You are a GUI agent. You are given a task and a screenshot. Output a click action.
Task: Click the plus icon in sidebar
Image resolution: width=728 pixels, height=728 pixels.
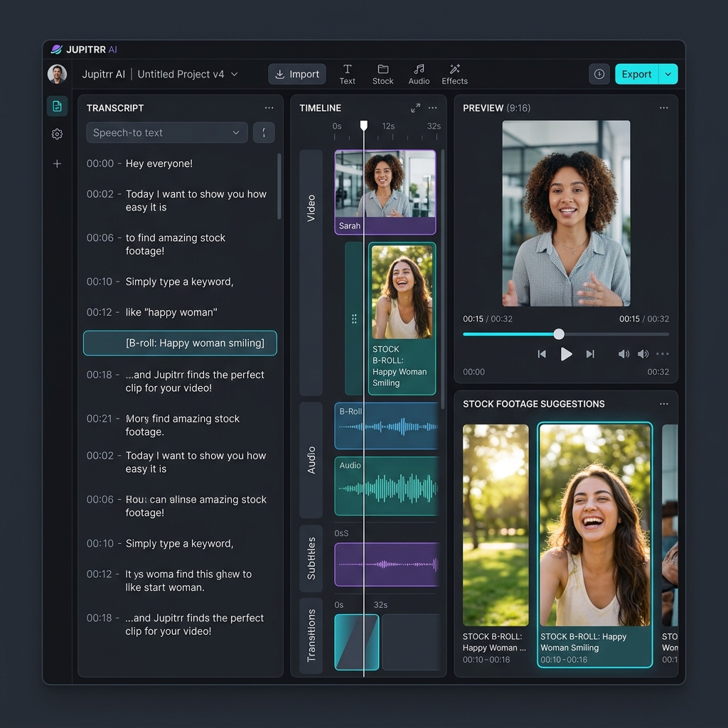[57, 164]
